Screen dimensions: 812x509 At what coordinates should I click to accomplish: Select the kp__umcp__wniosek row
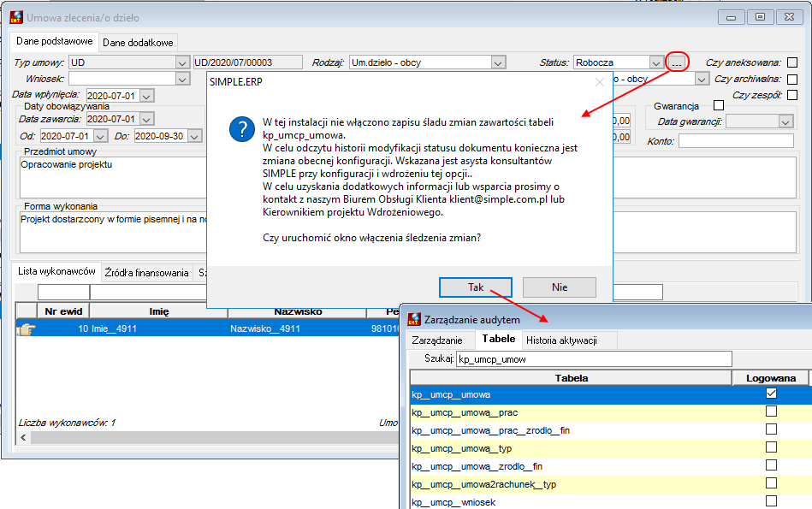tap(611, 502)
